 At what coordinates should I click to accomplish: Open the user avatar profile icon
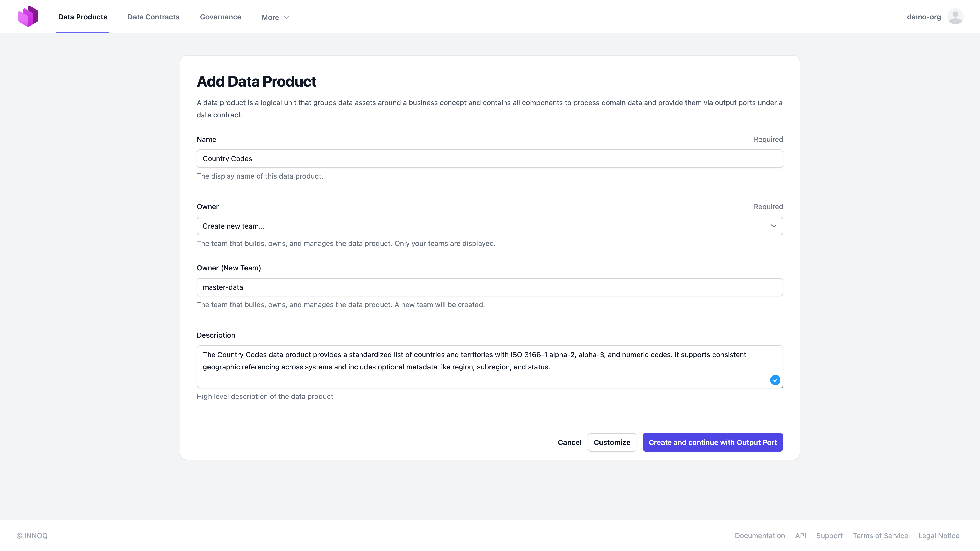[x=955, y=17]
